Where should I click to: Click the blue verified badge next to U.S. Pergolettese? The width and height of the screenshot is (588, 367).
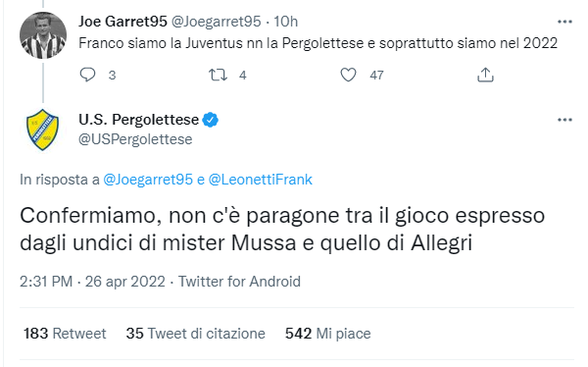[x=210, y=120]
